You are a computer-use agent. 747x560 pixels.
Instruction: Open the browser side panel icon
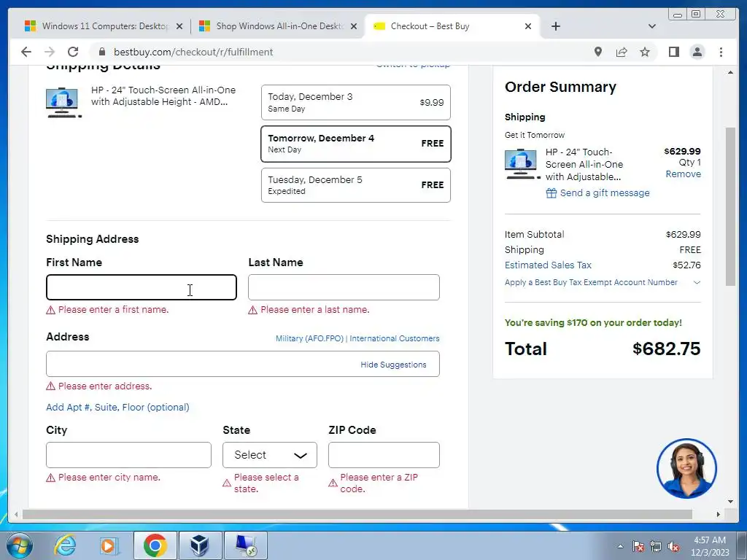click(673, 52)
